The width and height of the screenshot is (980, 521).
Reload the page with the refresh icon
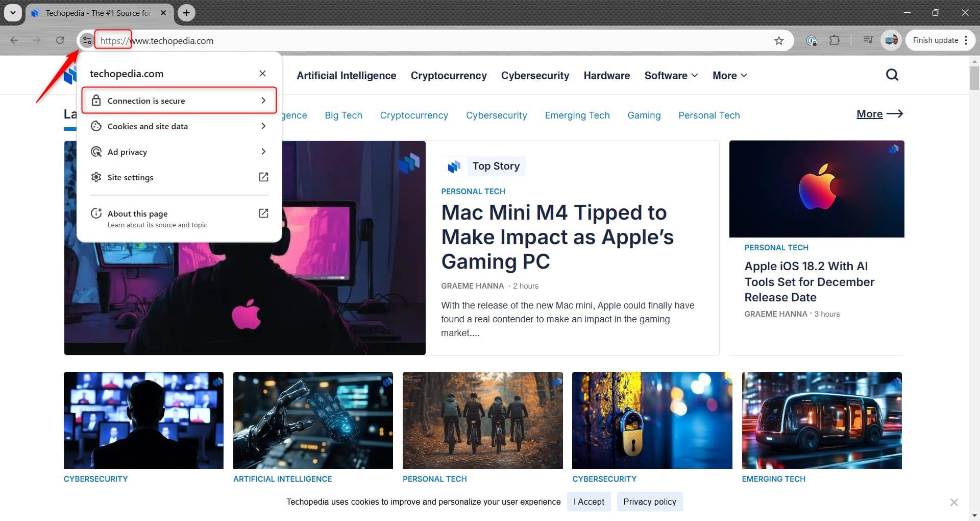click(60, 40)
